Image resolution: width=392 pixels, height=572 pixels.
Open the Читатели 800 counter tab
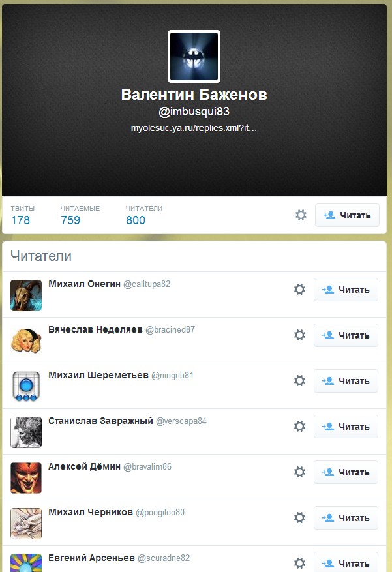click(144, 215)
